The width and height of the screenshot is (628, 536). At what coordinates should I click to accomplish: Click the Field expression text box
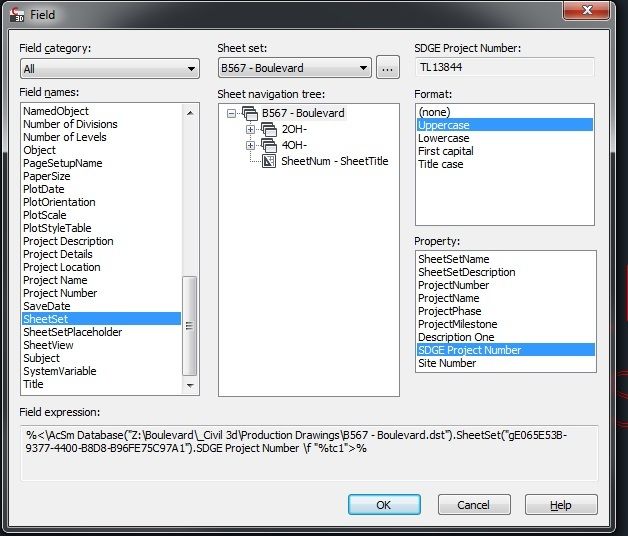pyautogui.click(x=309, y=453)
